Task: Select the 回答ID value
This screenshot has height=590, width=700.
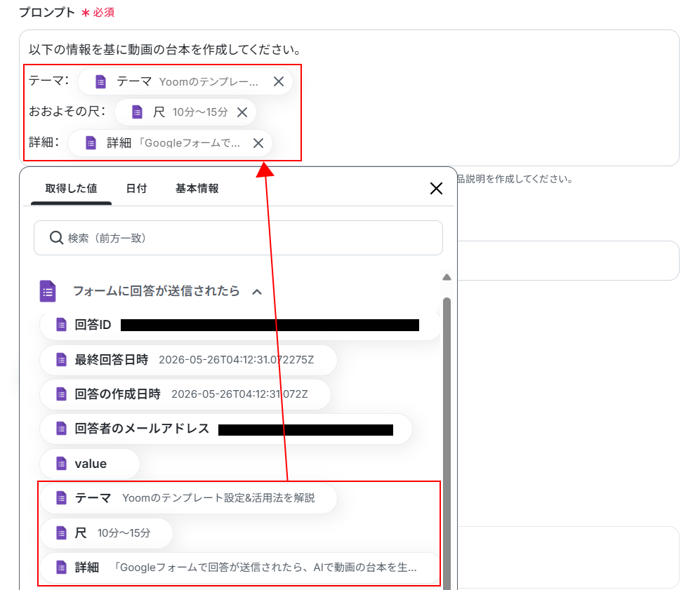Action: click(240, 325)
